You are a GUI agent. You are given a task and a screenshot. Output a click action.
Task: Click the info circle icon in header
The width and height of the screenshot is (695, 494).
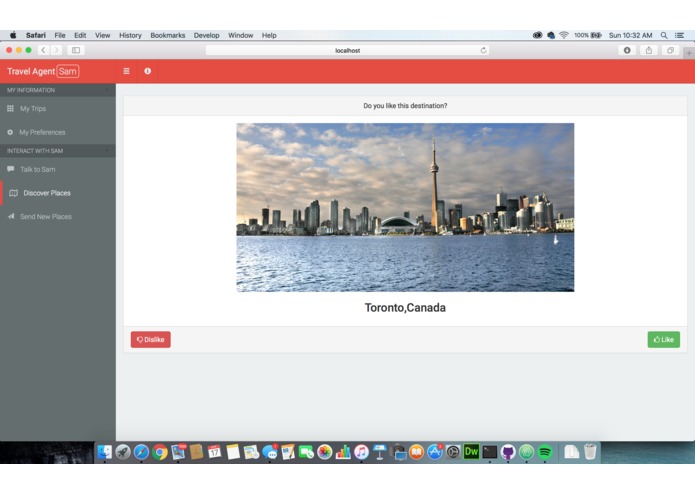click(x=148, y=71)
